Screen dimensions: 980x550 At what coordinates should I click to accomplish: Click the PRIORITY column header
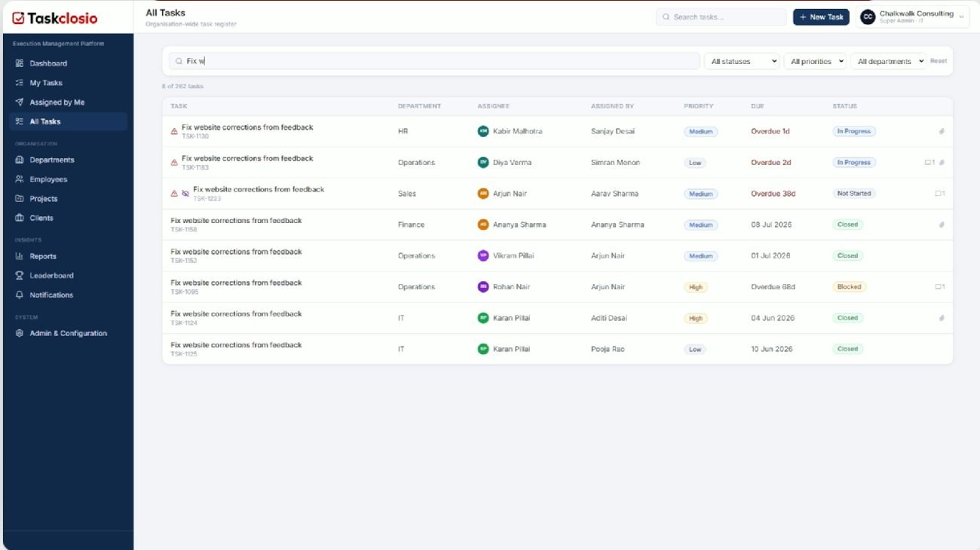coord(699,106)
